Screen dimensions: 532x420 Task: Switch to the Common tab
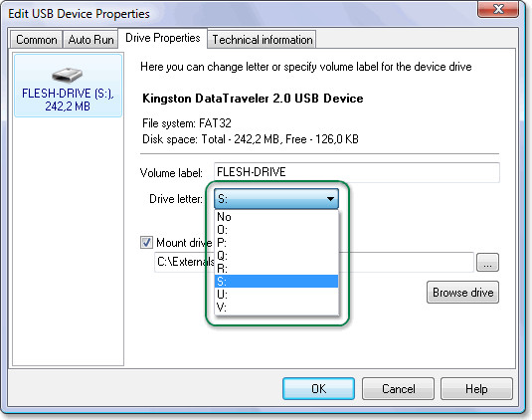click(x=37, y=40)
